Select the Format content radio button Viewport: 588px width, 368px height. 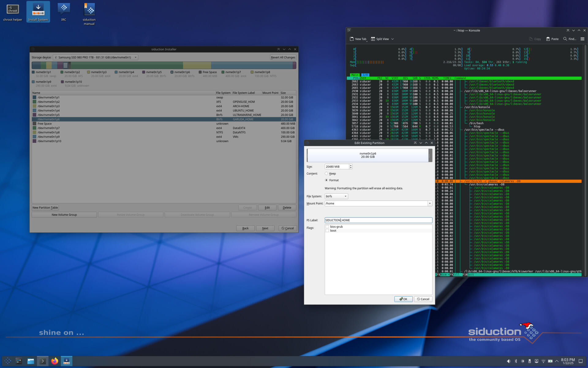pos(326,180)
